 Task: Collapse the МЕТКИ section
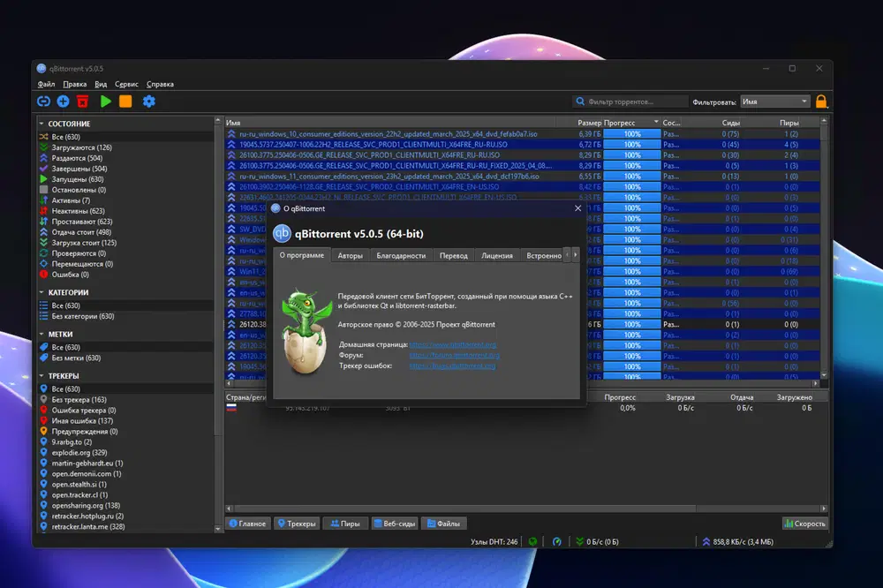[x=42, y=334]
